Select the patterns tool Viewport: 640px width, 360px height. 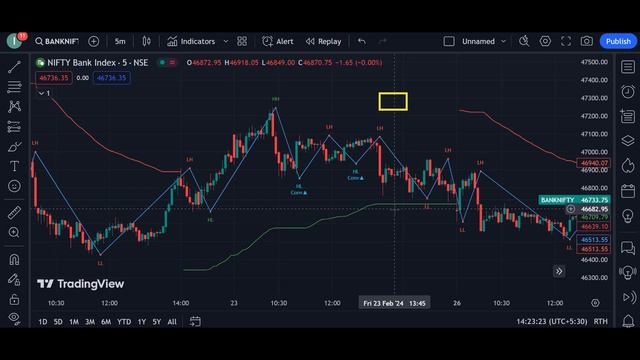14,107
